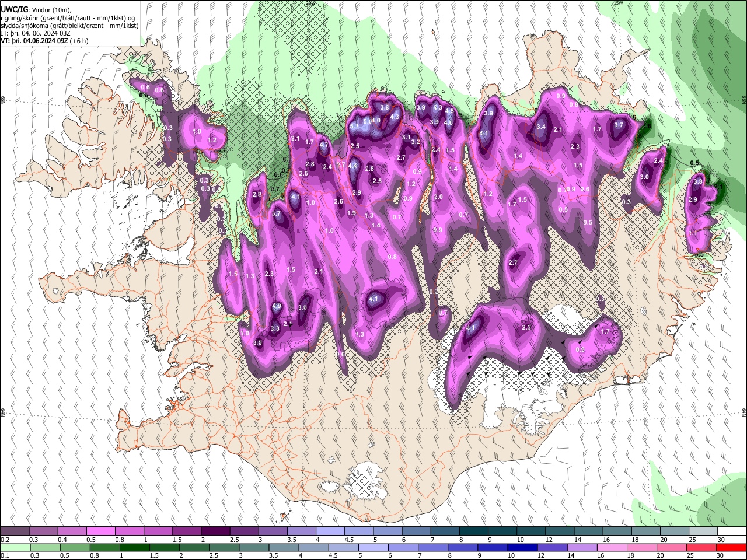
Task: Pick the bottom scale swatch between 25 and 30
Action: coord(703,547)
